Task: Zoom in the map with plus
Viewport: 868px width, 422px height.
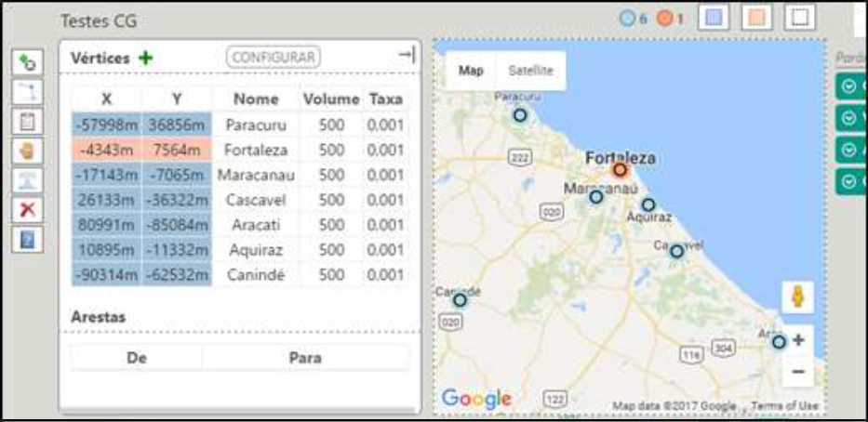Action: [797, 340]
